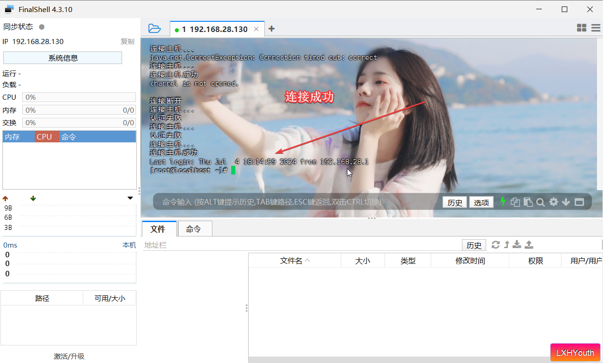Viewport: 603px width, 364px height.
Task: Click the 可用/大小 disk column header
Action: [110, 298]
